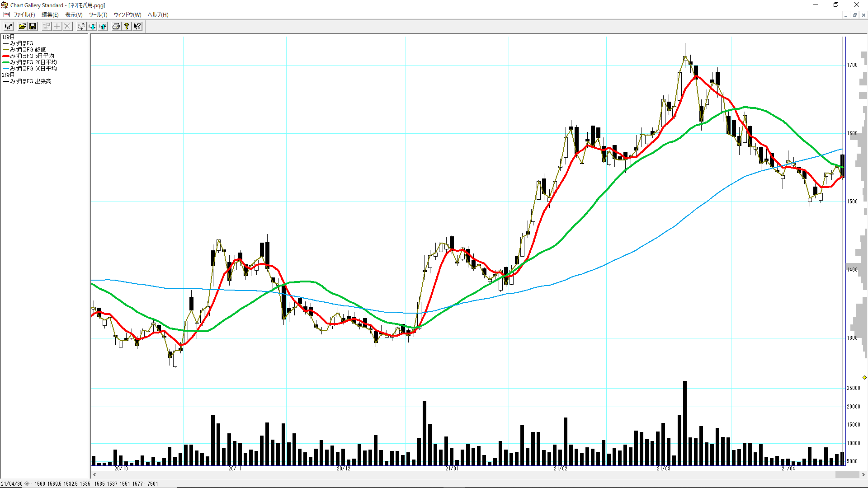Save chart with the floppy disk icon
This screenshot has width=868, height=488.
click(x=33, y=26)
